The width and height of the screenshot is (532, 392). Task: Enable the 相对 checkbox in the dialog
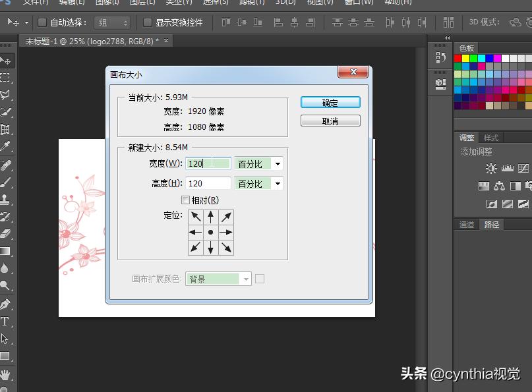(x=186, y=200)
